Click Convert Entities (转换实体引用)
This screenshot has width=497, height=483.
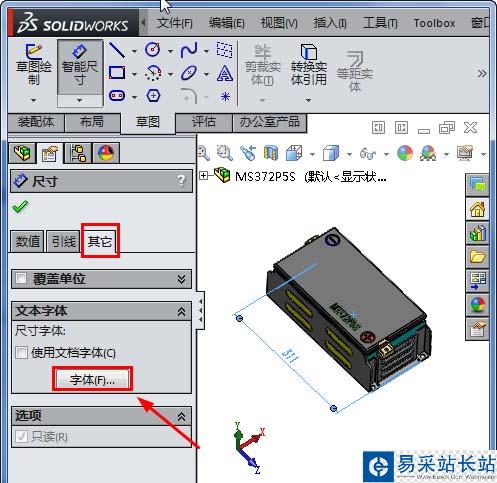click(x=308, y=65)
